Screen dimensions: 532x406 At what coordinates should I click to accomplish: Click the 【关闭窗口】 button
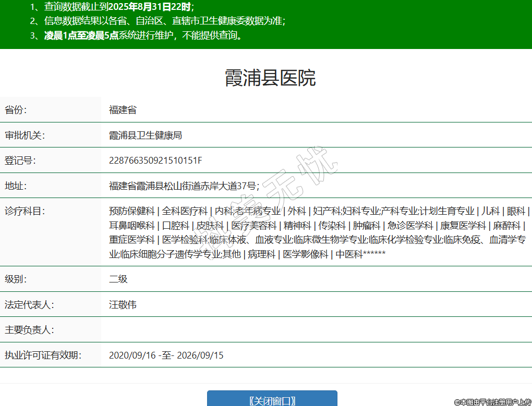coord(272,400)
